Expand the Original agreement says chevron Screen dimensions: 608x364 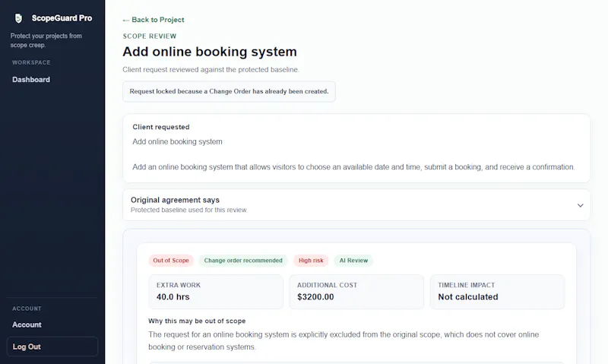(x=580, y=205)
